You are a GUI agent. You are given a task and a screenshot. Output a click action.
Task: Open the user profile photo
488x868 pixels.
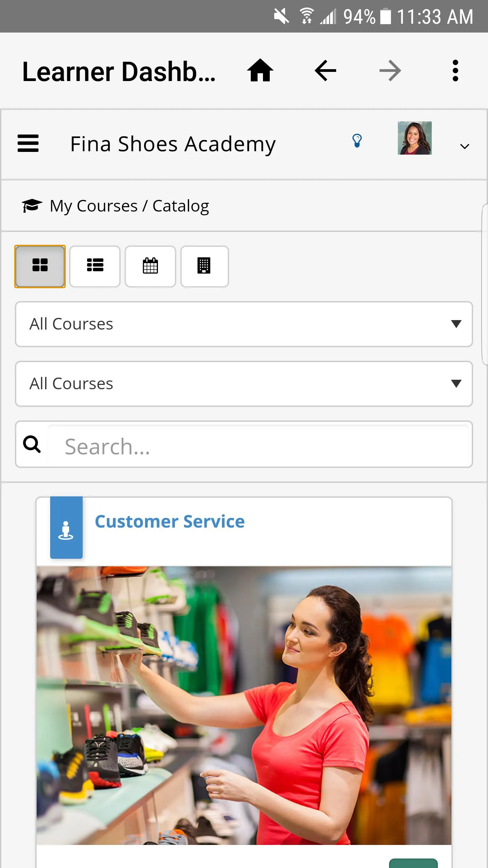(x=414, y=138)
